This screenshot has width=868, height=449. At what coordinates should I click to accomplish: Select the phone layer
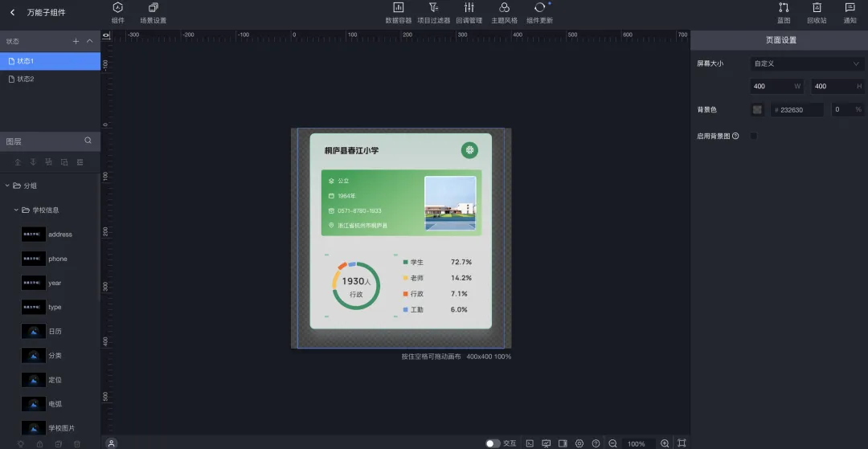click(50, 259)
